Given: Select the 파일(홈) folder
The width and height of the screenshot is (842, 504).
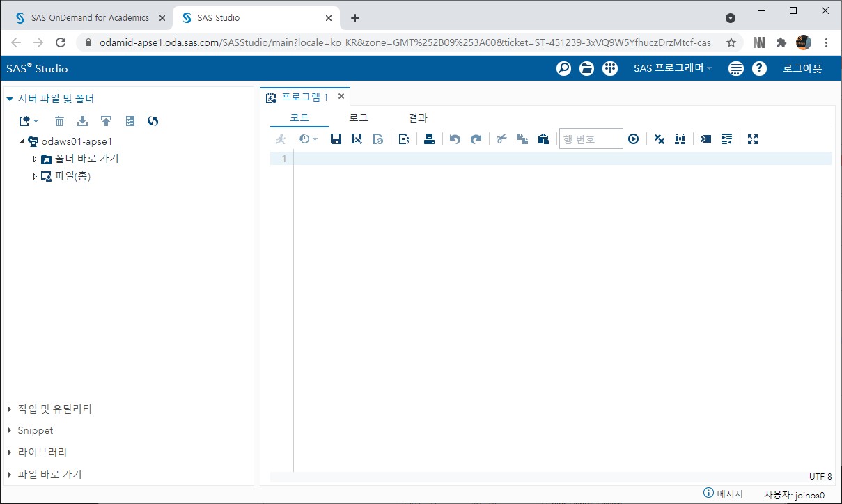Looking at the screenshot, I should pyautogui.click(x=72, y=177).
